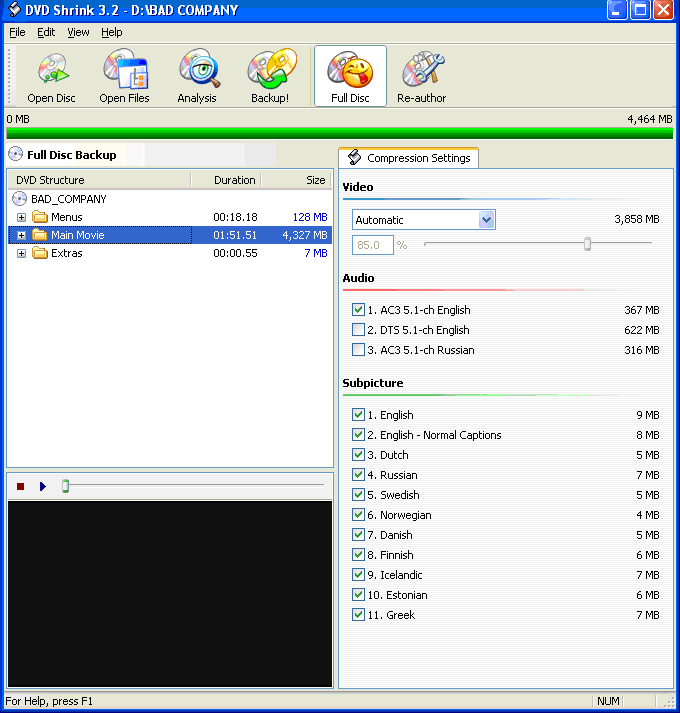Click the preview seek slider handle
The height and width of the screenshot is (713, 680).
pyautogui.click(x=65, y=486)
